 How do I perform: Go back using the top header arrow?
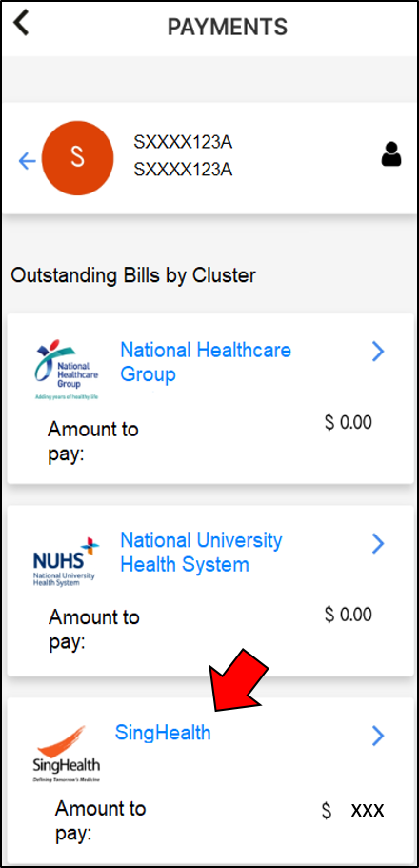point(21,23)
